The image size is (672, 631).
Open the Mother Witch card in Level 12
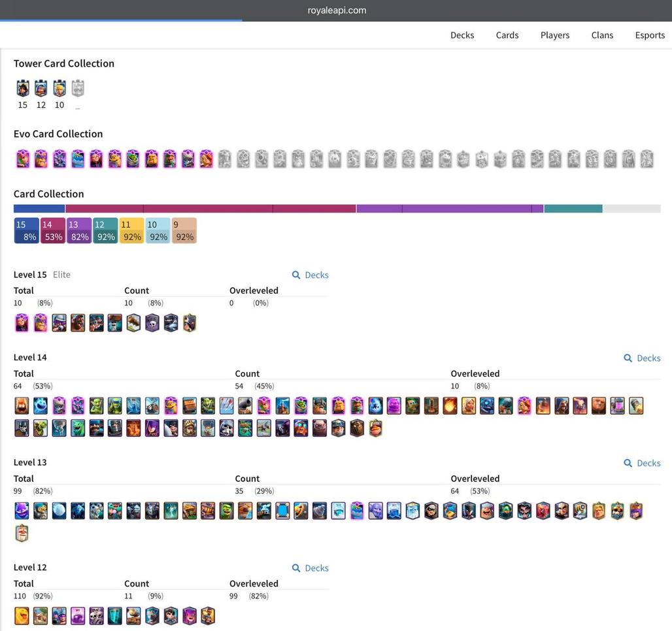coord(190,615)
